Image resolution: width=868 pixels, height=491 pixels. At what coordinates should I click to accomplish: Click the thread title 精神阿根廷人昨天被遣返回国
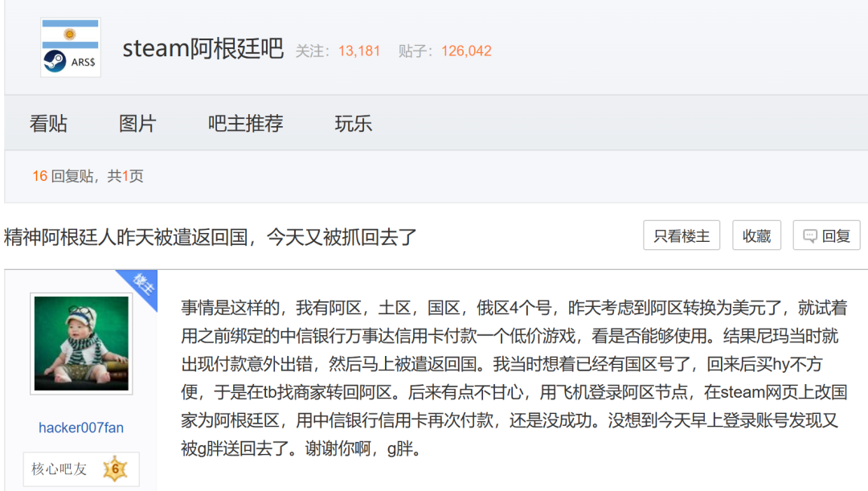(x=211, y=238)
